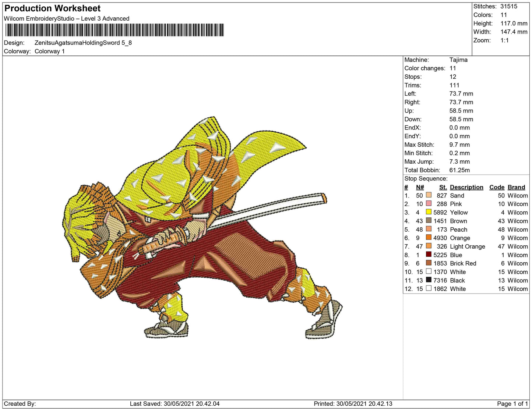Select the Black thread color swatch

[x=429, y=280]
